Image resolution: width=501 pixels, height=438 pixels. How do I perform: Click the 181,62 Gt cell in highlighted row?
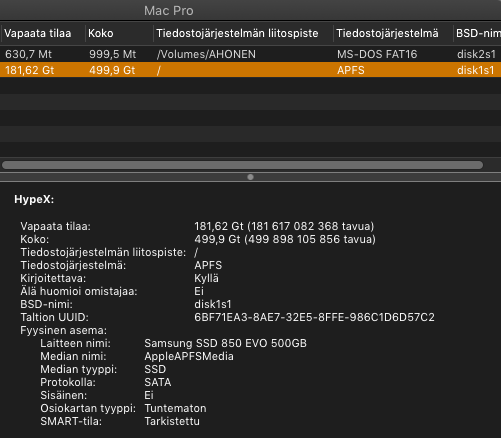(29, 70)
